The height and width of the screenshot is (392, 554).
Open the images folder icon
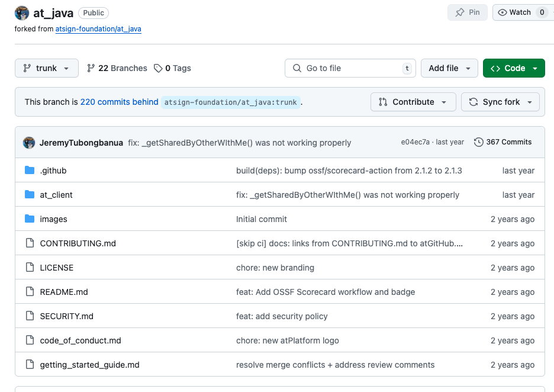click(30, 219)
